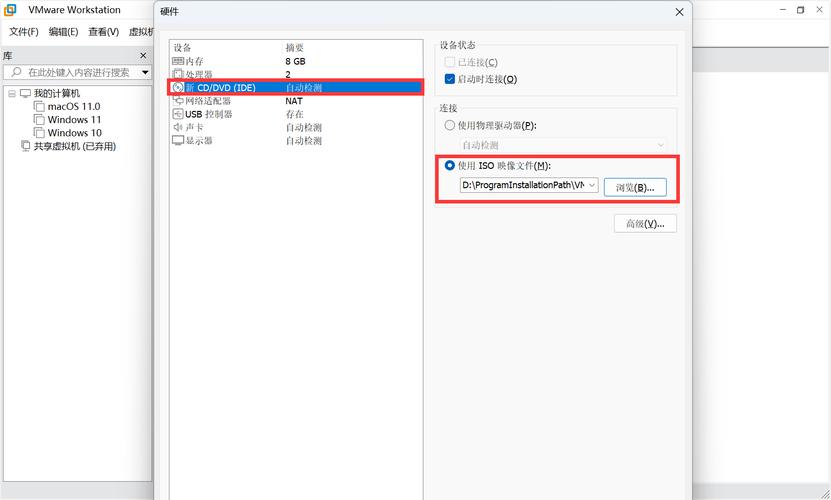The height and width of the screenshot is (500, 831).
Task: Select the memory device icon
Action: click(178, 62)
